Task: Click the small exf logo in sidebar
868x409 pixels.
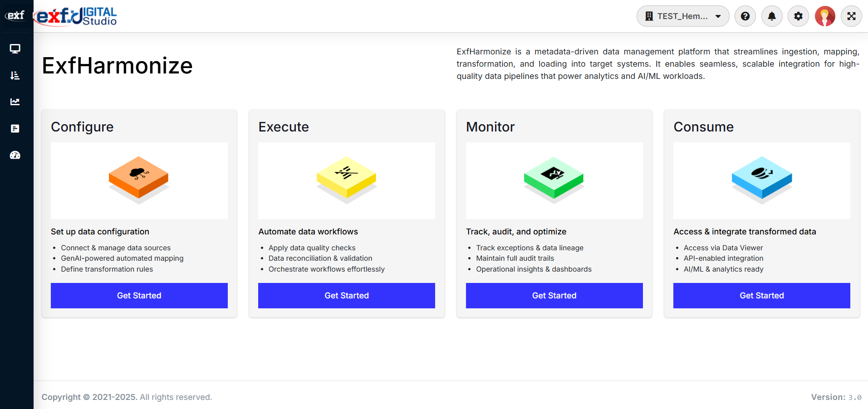Action: pyautogui.click(x=15, y=15)
